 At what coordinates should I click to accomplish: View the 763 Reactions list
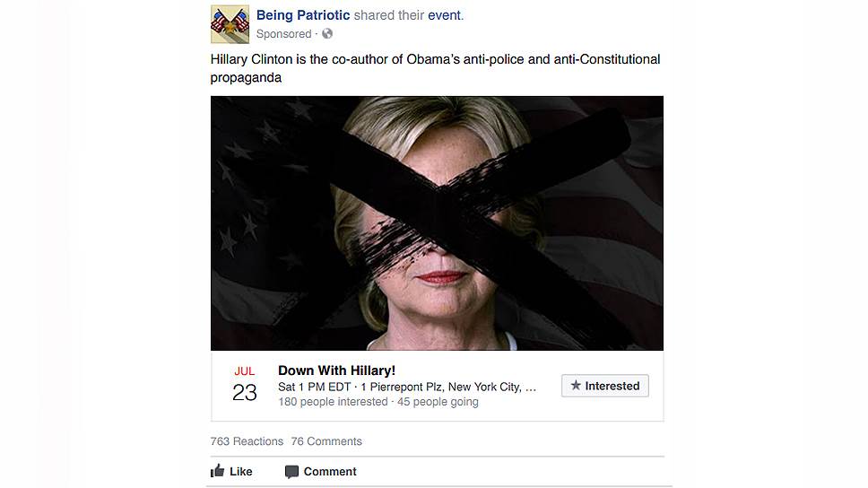click(x=247, y=441)
